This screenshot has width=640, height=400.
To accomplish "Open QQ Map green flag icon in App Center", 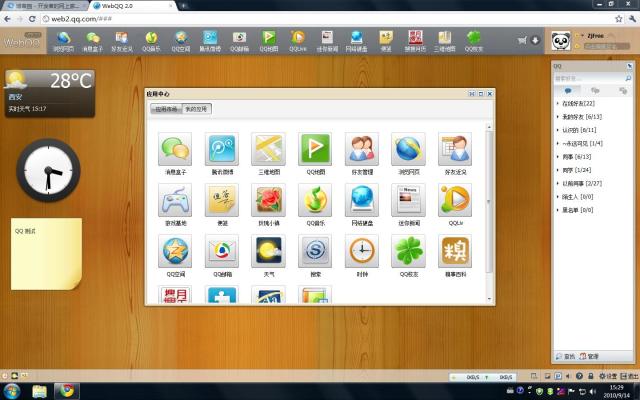I will (315, 149).
